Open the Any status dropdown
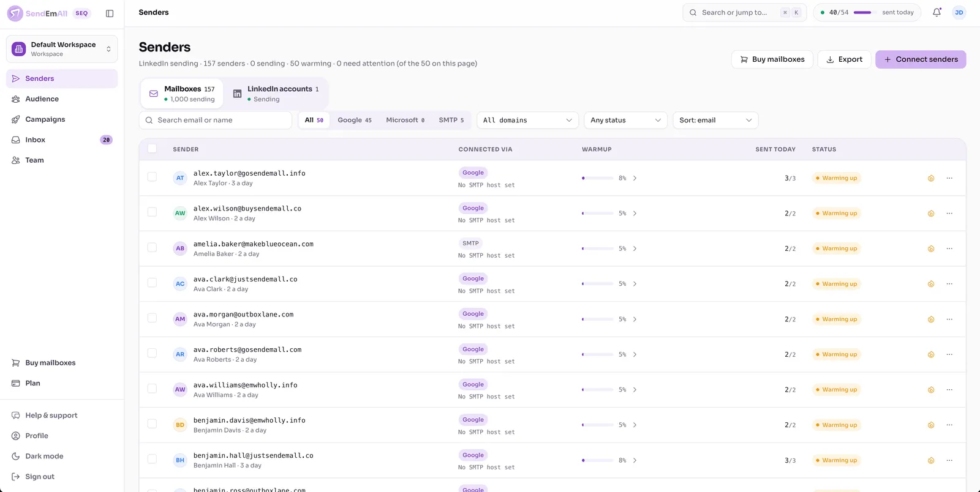 (625, 120)
